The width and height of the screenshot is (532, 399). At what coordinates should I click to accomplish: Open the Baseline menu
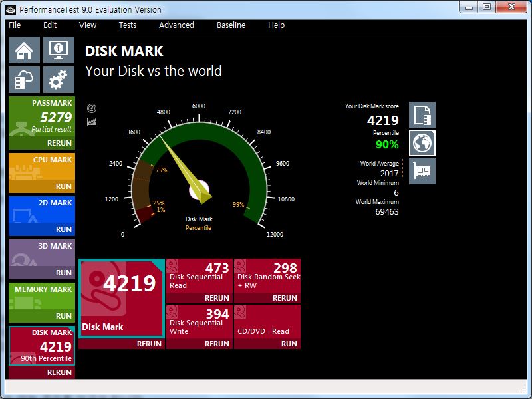point(231,25)
